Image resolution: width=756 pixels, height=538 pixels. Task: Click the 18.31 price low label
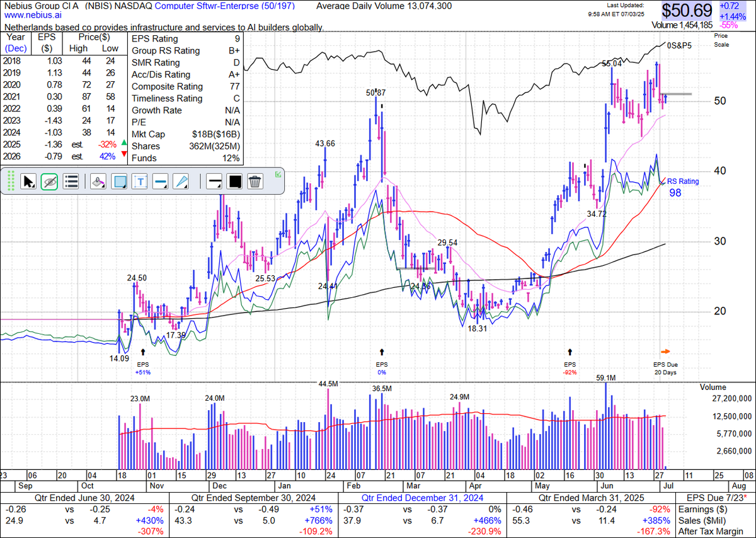click(x=476, y=328)
